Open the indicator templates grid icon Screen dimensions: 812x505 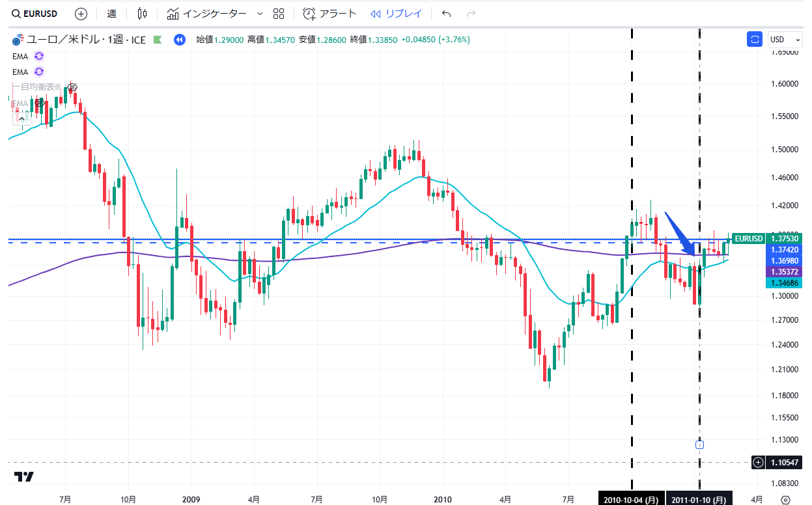click(279, 14)
